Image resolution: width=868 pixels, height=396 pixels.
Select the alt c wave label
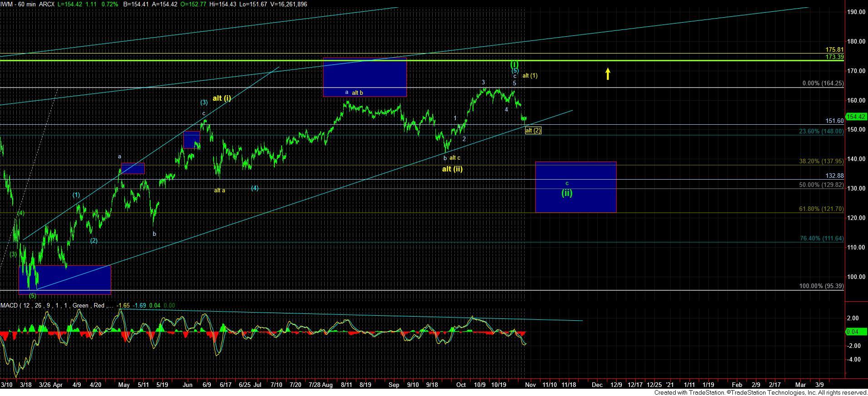click(x=455, y=158)
